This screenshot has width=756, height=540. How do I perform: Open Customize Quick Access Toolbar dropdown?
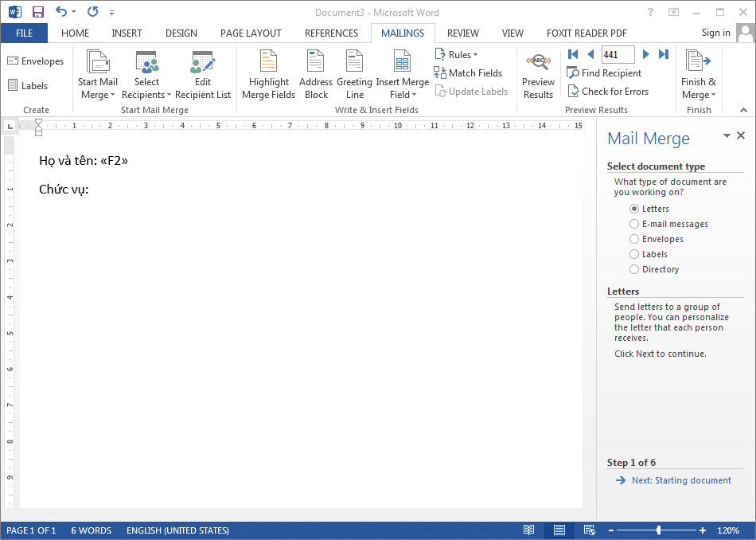[112, 12]
